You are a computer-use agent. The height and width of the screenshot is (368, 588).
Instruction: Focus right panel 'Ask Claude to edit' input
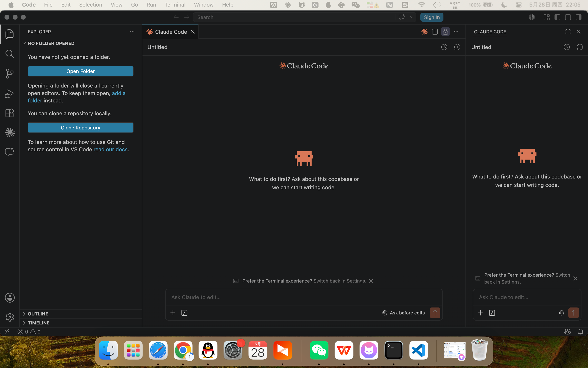(x=527, y=297)
